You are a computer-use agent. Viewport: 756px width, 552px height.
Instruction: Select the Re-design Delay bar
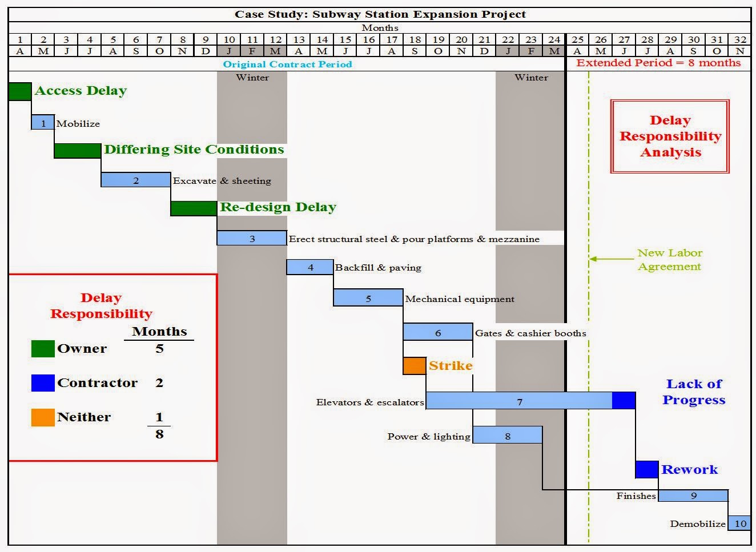pyautogui.click(x=193, y=209)
